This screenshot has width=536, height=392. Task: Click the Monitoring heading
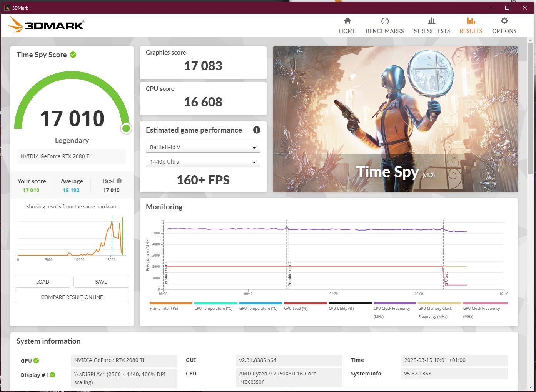coord(164,207)
